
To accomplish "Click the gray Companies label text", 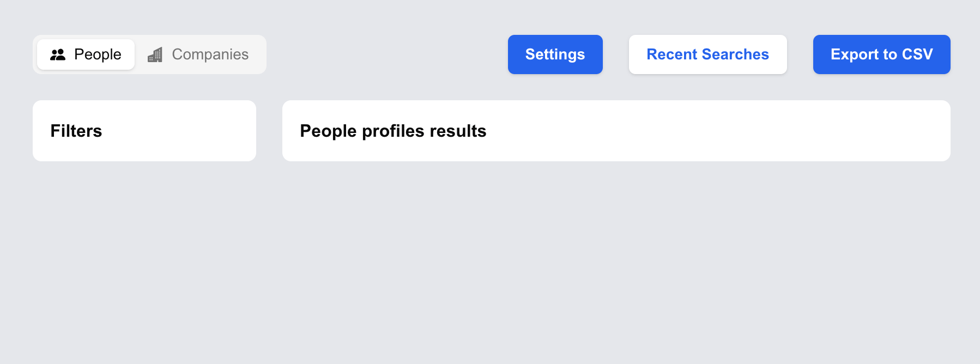I will 210,54.
